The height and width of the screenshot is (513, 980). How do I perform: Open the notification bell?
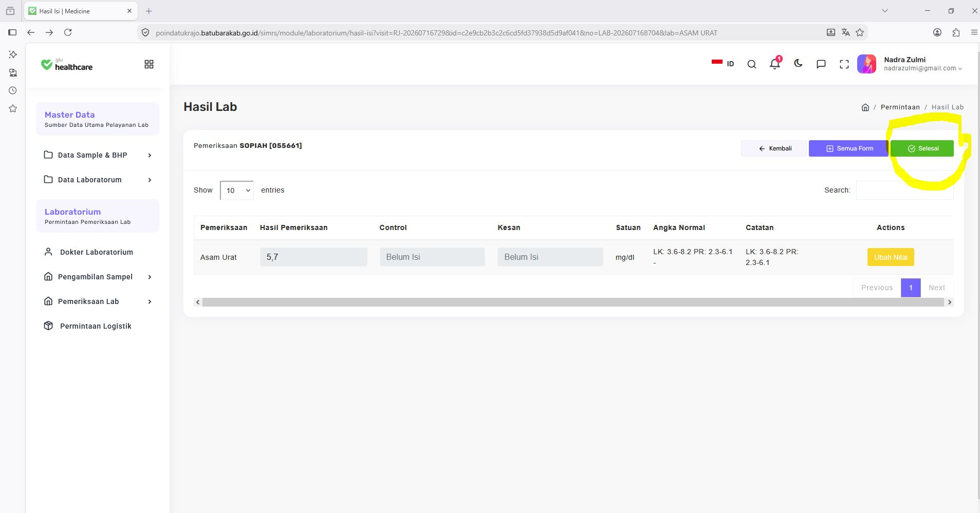click(x=775, y=64)
